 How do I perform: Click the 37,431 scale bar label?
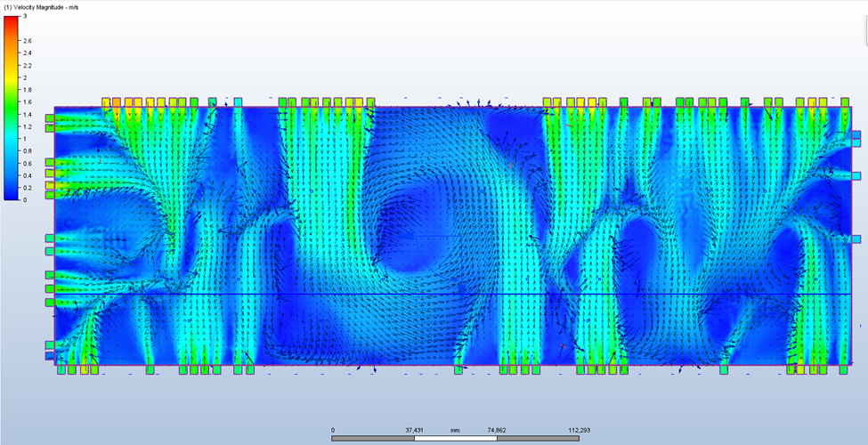(415, 429)
